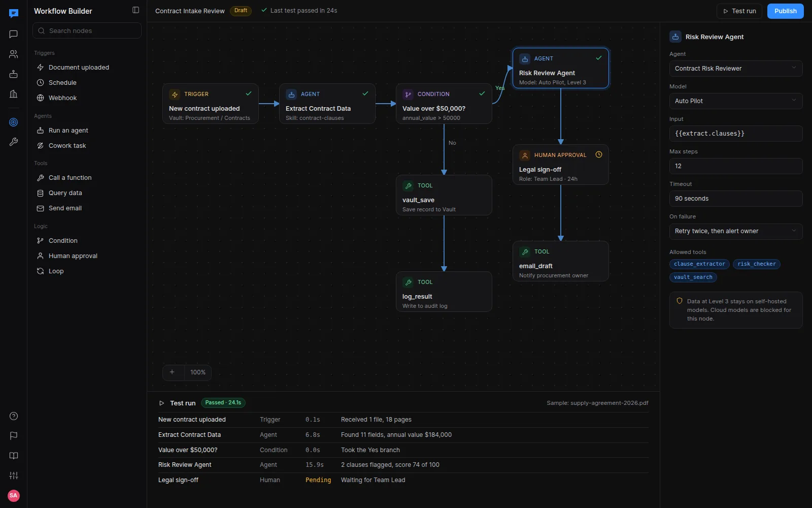This screenshot has width=812, height=508.
Task: Publish the workflow
Action: 786,11
